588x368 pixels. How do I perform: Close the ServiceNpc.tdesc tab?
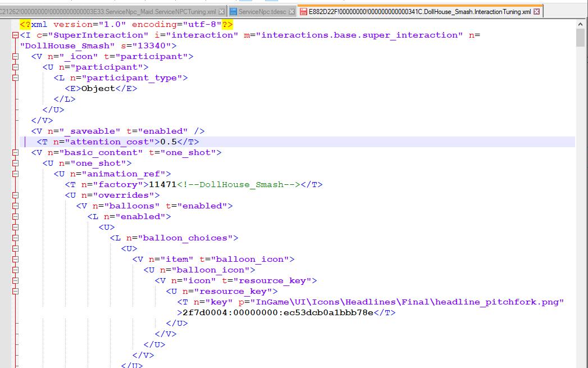(x=291, y=11)
